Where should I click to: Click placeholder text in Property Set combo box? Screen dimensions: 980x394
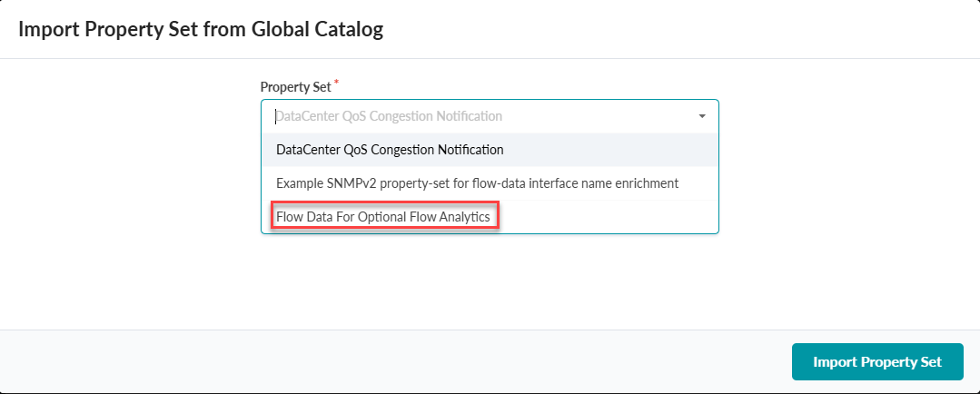(389, 116)
